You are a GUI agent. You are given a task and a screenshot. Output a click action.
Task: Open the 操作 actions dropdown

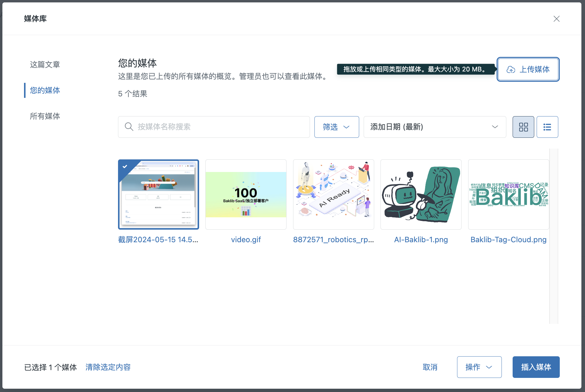point(479,367)
